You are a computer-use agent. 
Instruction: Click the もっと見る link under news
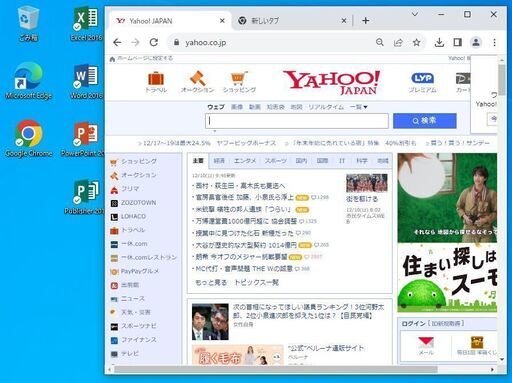[211, 283]
